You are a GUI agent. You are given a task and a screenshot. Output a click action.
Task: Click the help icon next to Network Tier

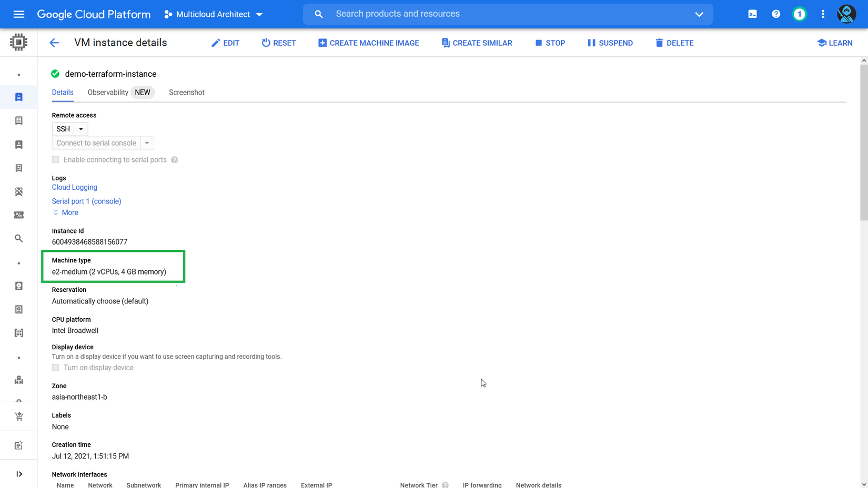[445, 485]
